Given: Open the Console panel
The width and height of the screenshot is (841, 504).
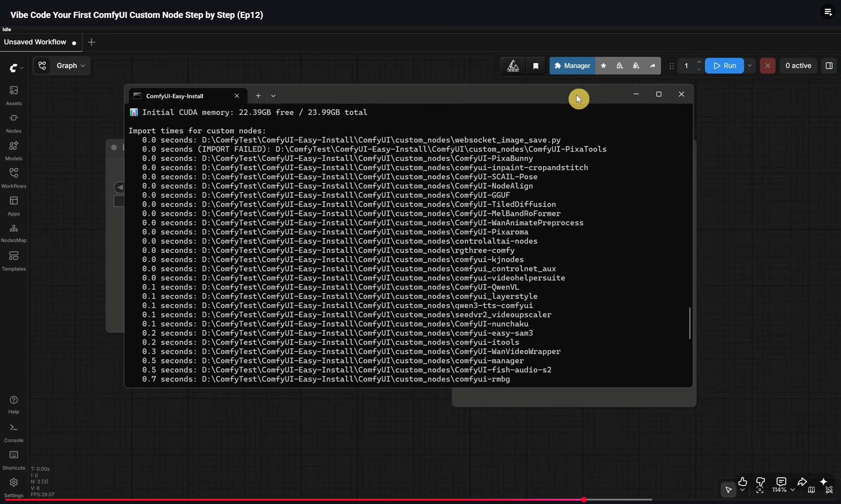Looking at the screenshot, I should 14,433.
